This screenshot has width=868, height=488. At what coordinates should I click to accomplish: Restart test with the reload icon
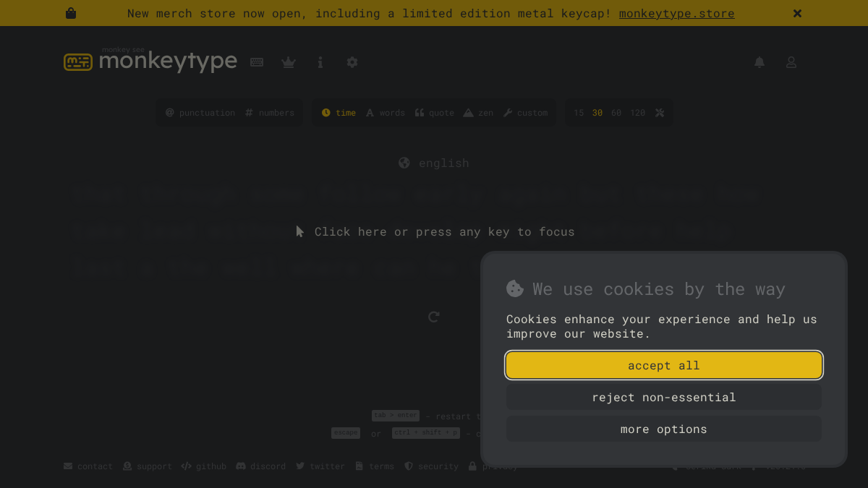[x=434, y=317]
